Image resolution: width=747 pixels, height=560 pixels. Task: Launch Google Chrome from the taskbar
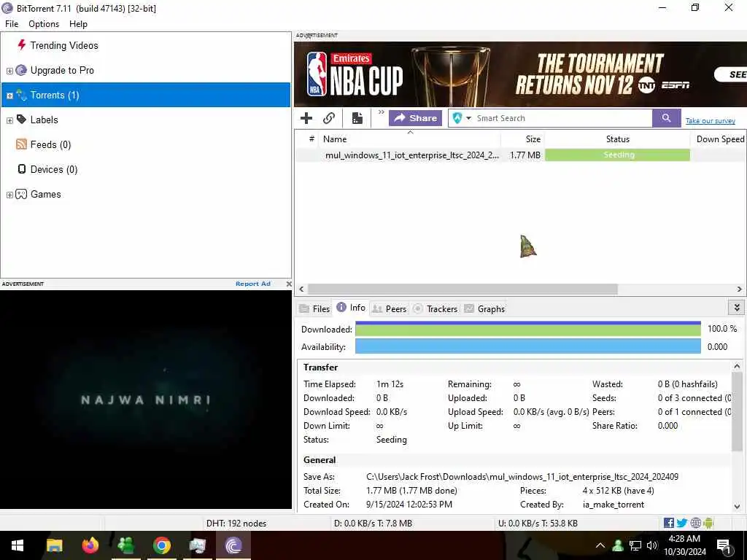pos(162,545)
